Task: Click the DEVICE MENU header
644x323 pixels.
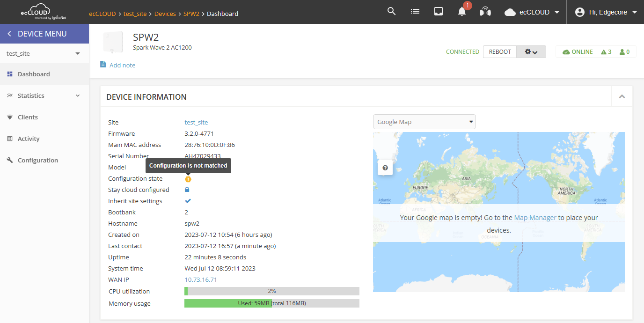Action: 44,34
